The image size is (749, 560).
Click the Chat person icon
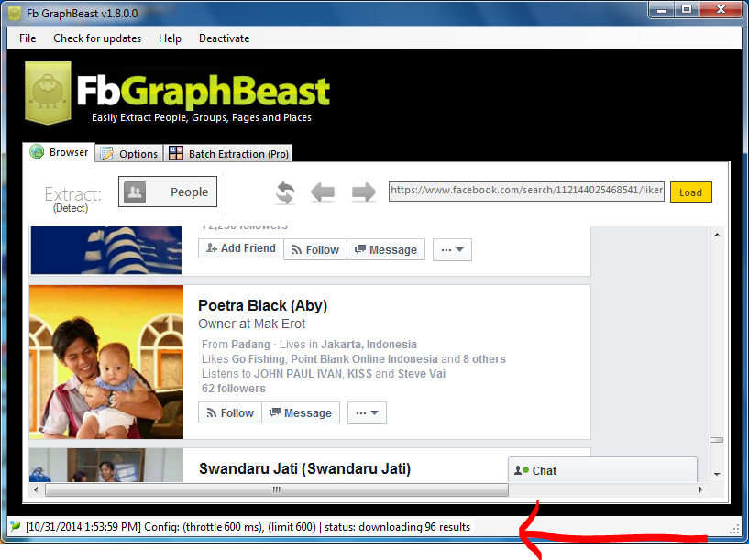pyautogui.click(x=521, y=470)
